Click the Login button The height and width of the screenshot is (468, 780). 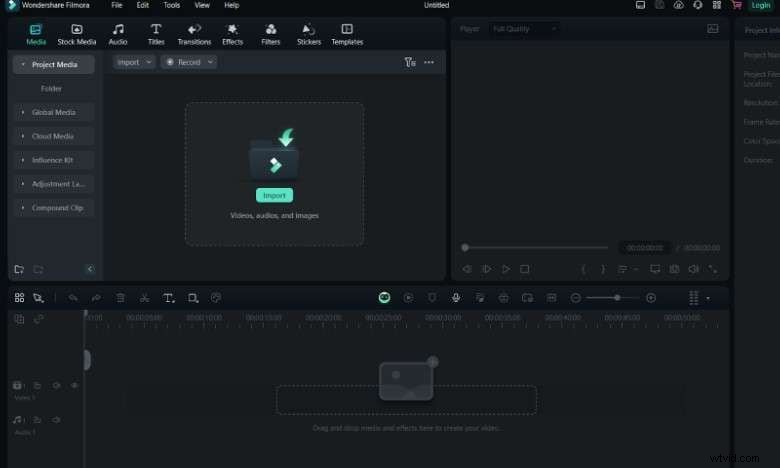point(759,5)
